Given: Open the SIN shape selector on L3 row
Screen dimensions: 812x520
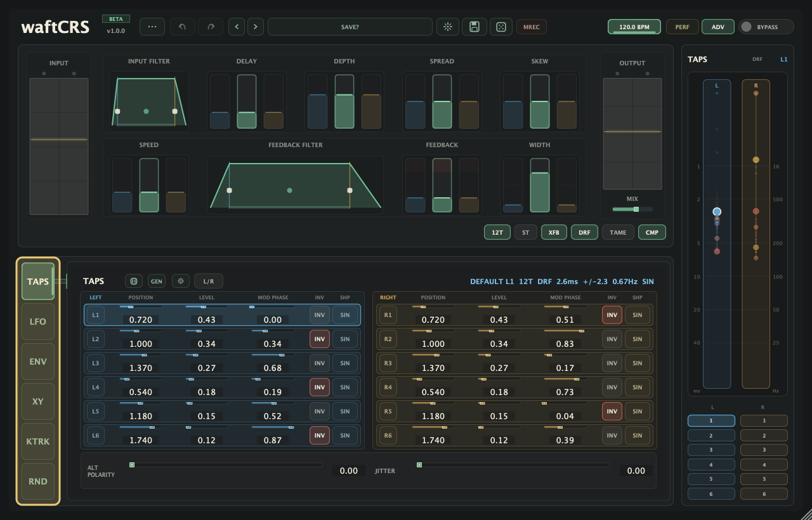Looking at the screenshot, I should 345,363.
